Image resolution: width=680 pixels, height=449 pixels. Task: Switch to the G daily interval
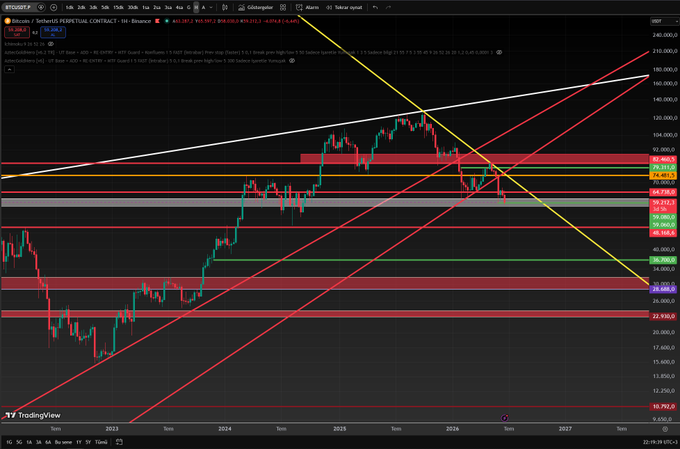(189, 7)
